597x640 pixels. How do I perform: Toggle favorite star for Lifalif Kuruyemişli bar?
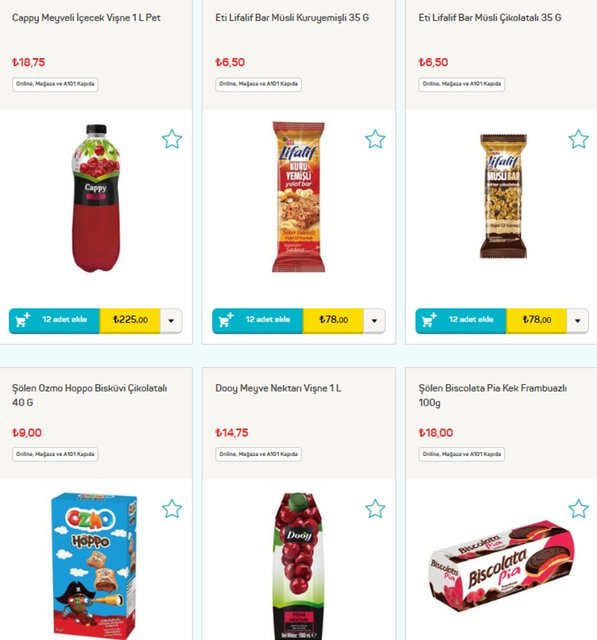pos(375,139)
